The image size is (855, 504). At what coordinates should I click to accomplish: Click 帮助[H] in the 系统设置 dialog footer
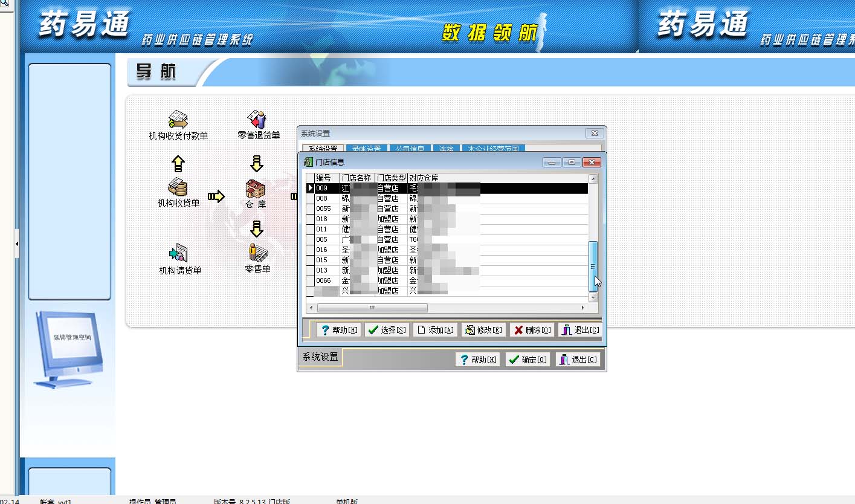click(x=477, y=360)
